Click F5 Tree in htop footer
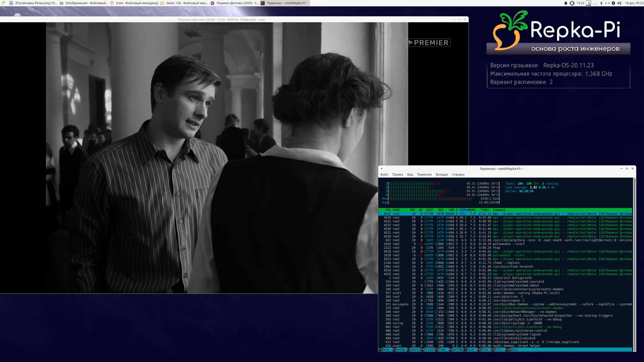The width and height of the screenshot is (644, 362). [x=442, y=350]
